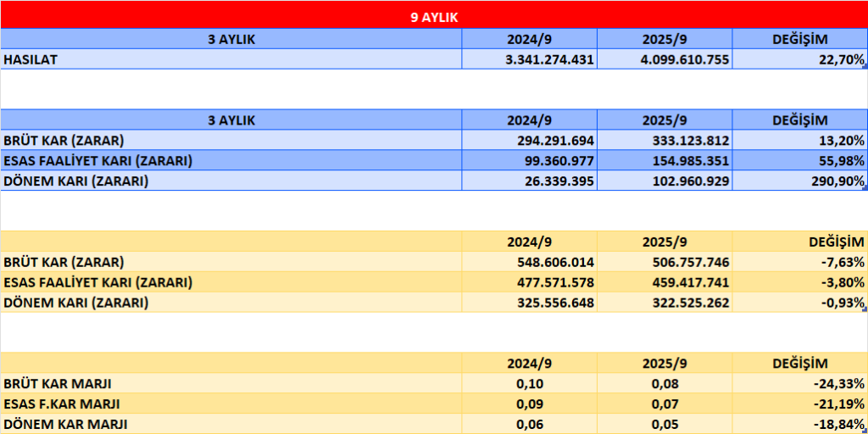The image size is (868, 434).
Task: Select the "BRÜT KAR MARJI" row label
Action: click(231, 383)
